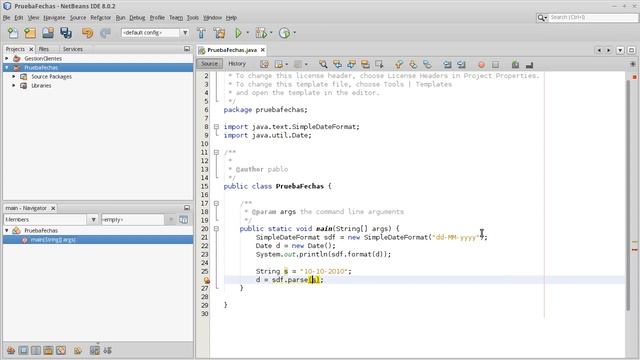Click the Shift Line Left editor icon
This screenshot has width=640, height=360.
pyautogui.click(x=447, y=64)
